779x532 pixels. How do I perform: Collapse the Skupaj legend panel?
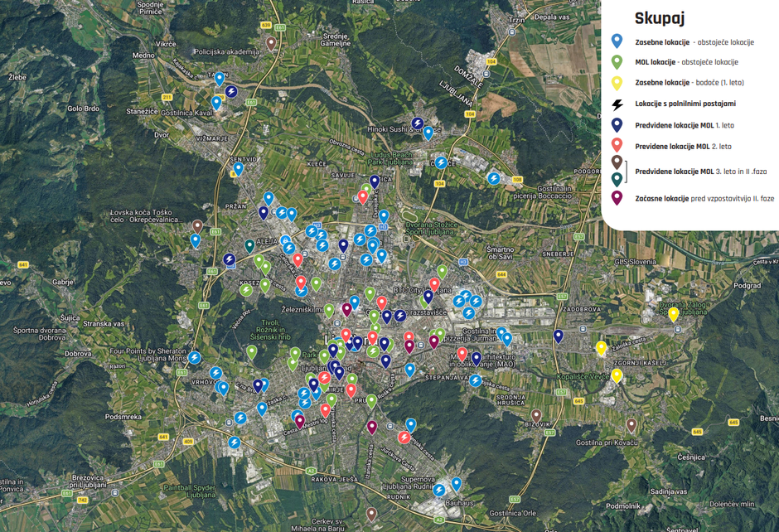tap(660, 18)
